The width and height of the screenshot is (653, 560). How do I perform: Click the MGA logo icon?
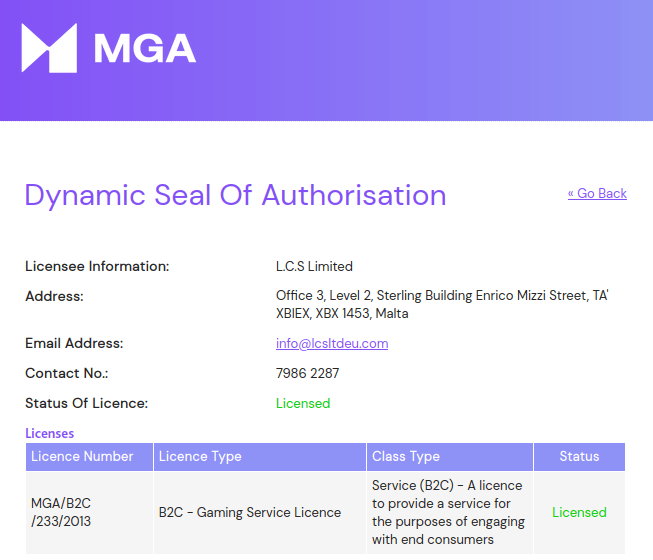[x=49, y=48]
